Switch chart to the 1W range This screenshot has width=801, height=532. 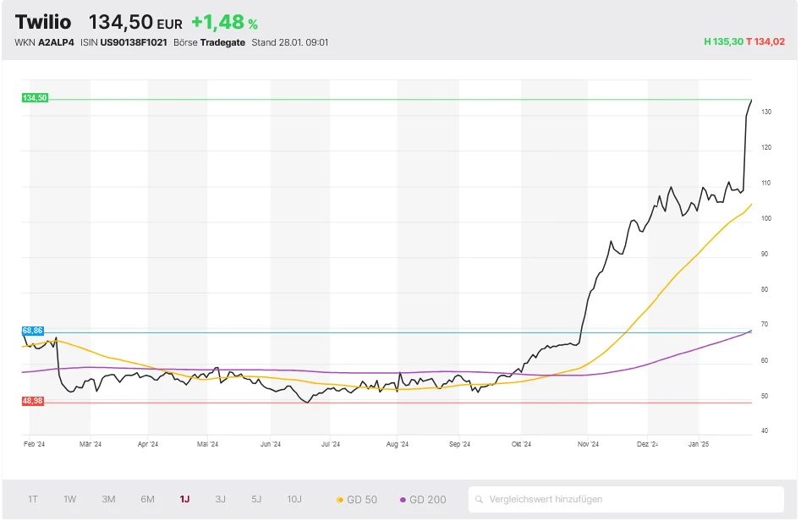point(70,499)
